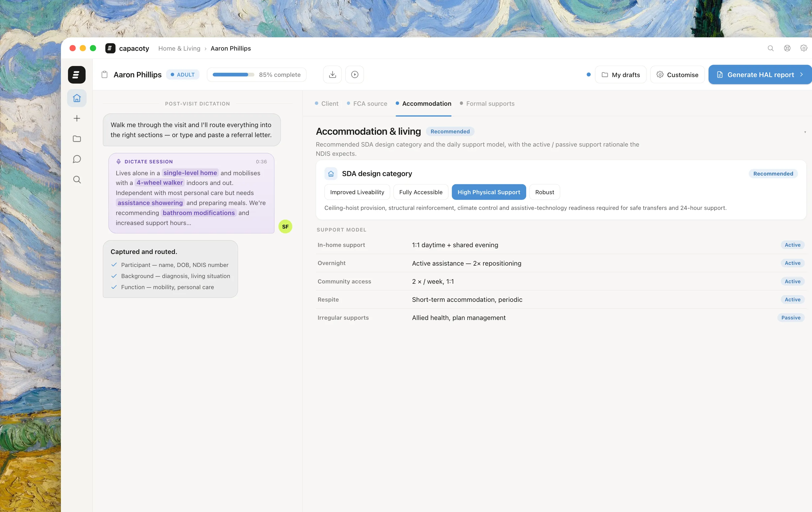Click Aaron Phillips breadcrumb

coord(231,48)
